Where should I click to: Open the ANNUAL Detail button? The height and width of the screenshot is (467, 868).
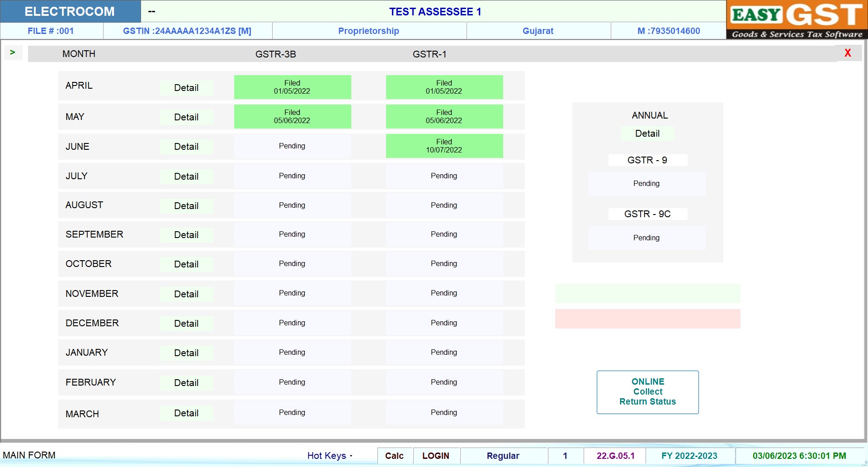[x=647, y=133]
